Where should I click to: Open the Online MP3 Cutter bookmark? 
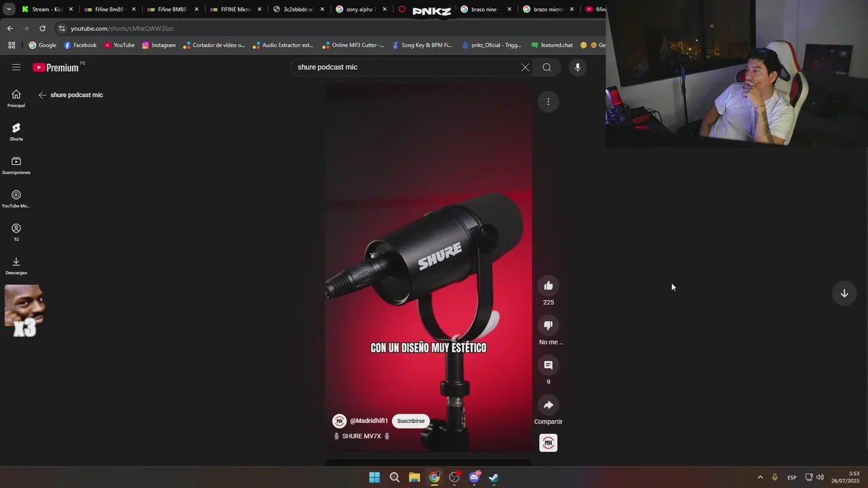point(353,45)
